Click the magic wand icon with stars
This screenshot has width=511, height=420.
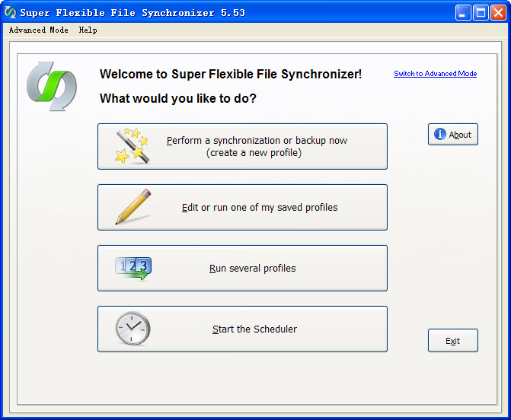coord(133,146)
